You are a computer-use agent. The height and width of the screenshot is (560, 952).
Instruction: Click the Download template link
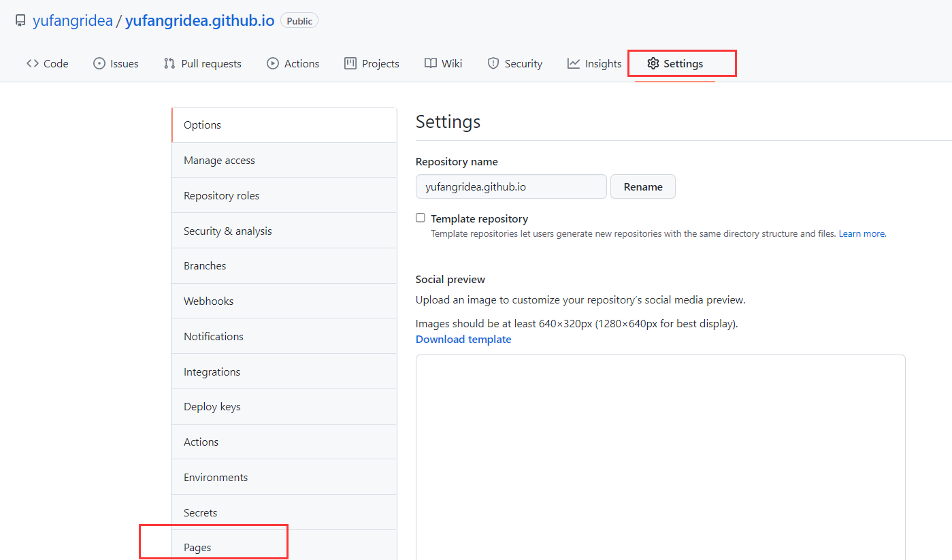(x=463, y=339)
